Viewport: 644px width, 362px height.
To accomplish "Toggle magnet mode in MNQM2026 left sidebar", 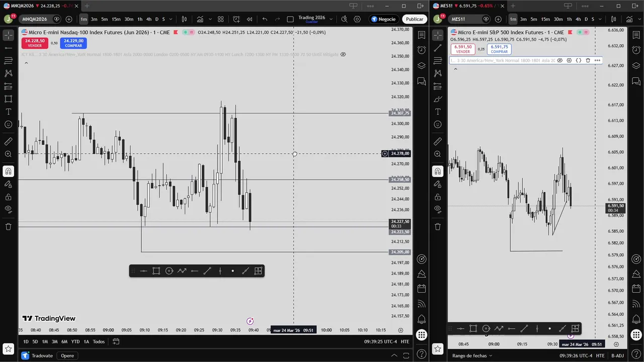I will [x=8, y=171].
